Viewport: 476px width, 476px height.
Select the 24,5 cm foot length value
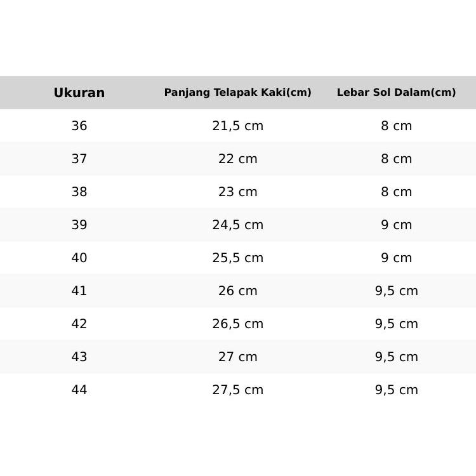tap(238, 225)
